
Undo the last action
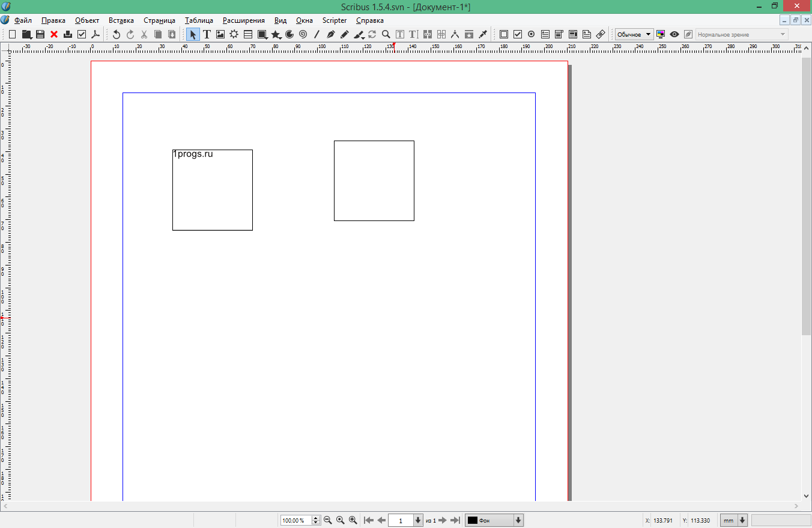tap(117, 34)
